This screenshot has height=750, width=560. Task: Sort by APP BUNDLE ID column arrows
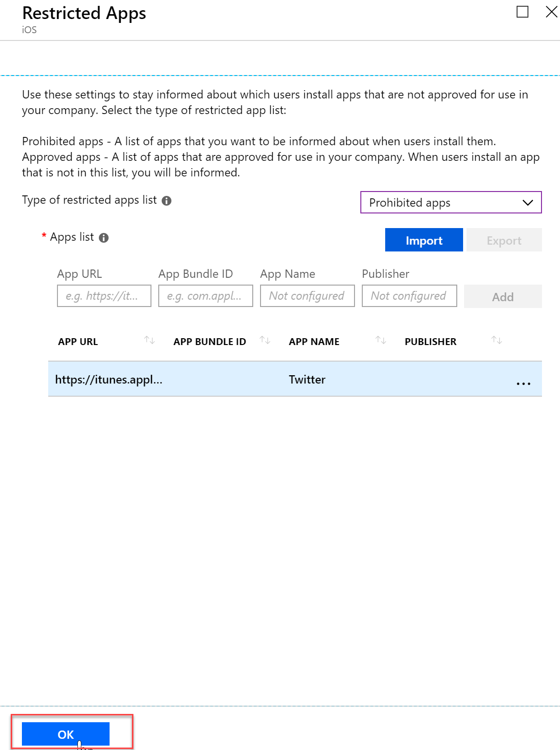pyautogui.click(x=265, y=340)
